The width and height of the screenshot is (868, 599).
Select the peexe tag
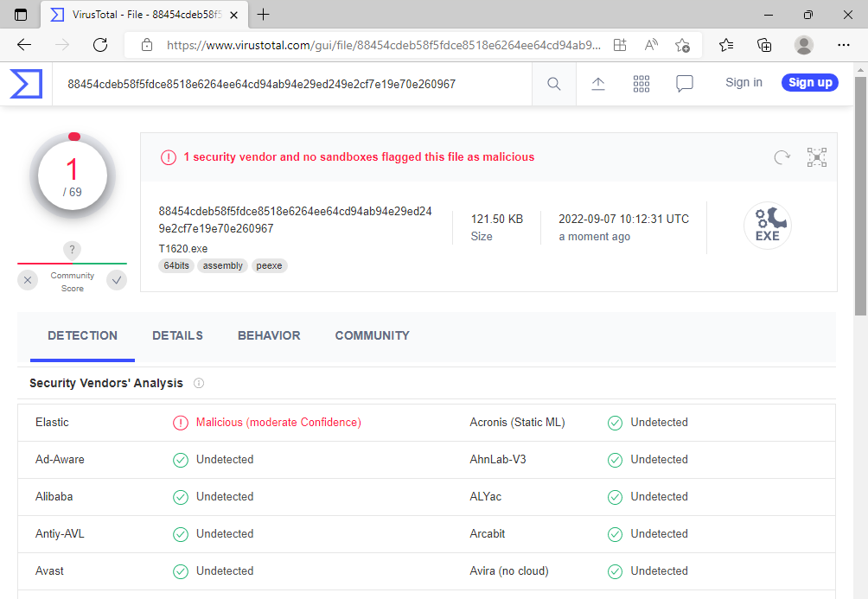pyautogui.click(x=269, y=265)
